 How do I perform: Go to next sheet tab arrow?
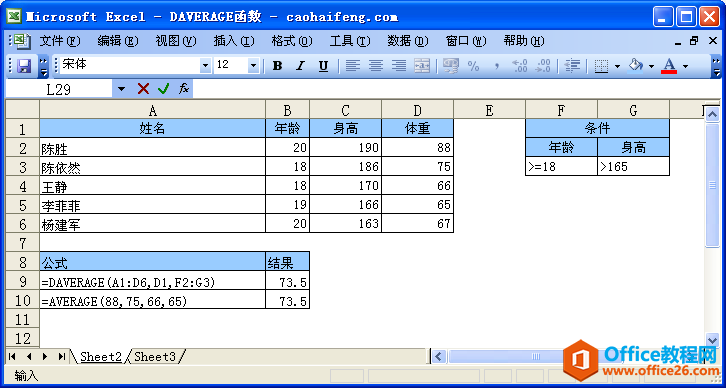point(45,357)
